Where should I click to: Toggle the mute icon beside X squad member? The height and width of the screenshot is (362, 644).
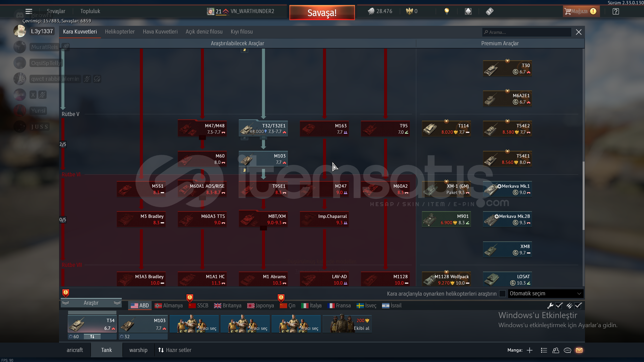pyautogui.click(x=42, y=95)
